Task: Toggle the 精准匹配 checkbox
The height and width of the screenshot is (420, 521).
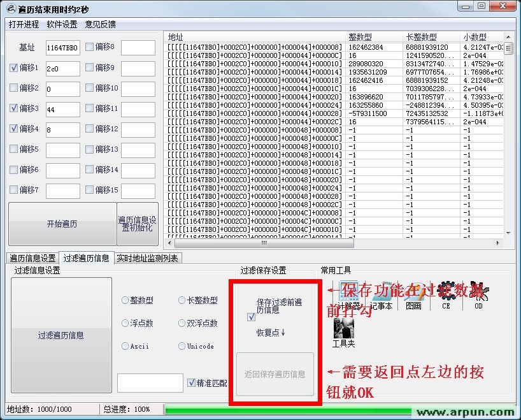Action: (x=192, y=382)
